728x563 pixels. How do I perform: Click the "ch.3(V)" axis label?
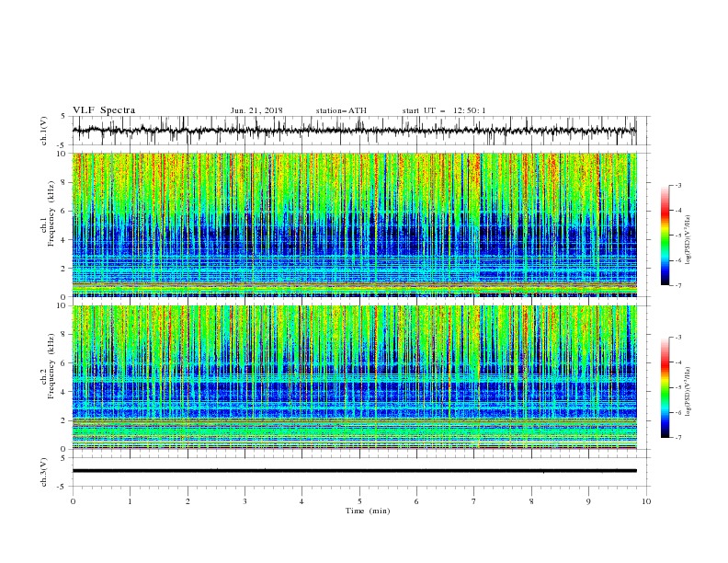[x=44, y=472]
